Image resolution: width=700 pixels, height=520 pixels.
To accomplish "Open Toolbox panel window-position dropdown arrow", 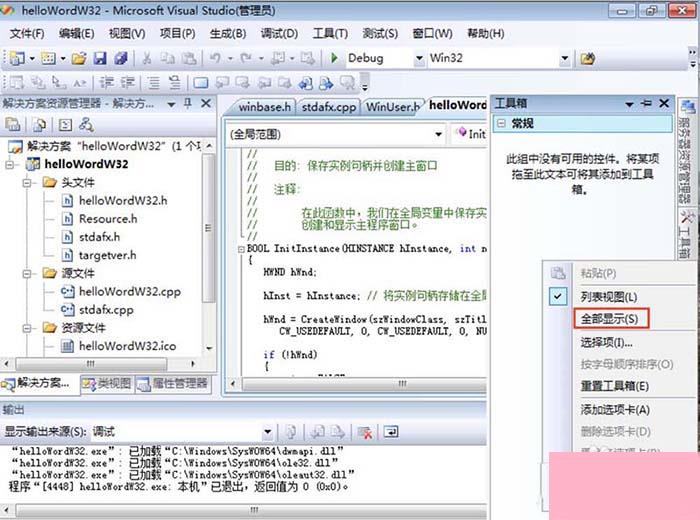I will [x=629, y=104].
